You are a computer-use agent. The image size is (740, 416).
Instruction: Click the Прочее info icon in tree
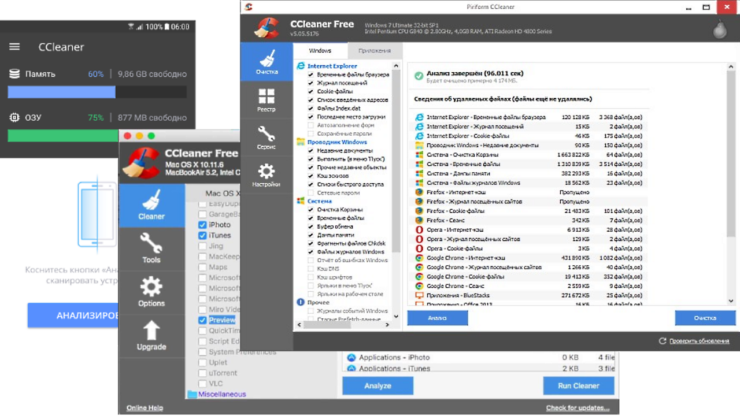(x=301, y=302)
